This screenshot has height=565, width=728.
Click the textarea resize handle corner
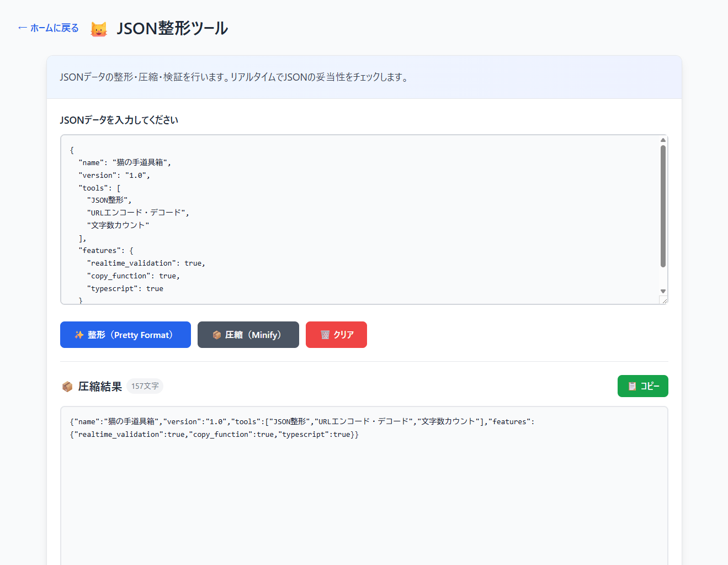click(x=664, y=300)
